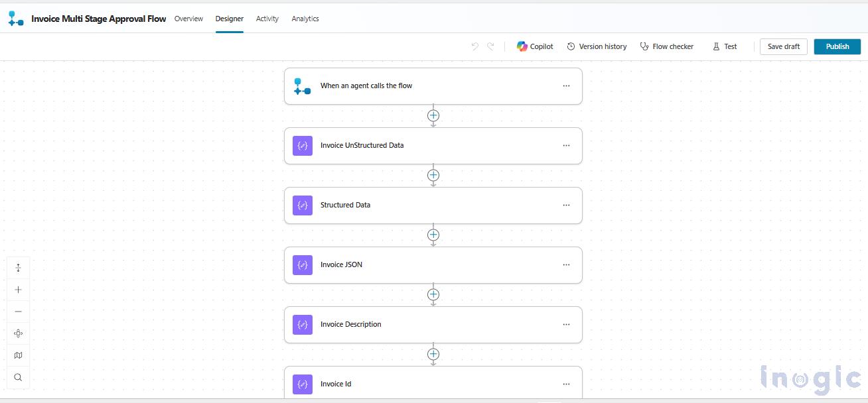
Task: Open the Activity tab
Action: [x=267, y=19]
